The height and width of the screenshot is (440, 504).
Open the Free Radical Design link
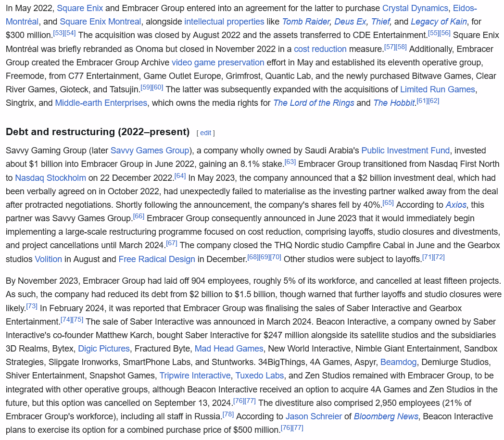(x=157, y=259)
